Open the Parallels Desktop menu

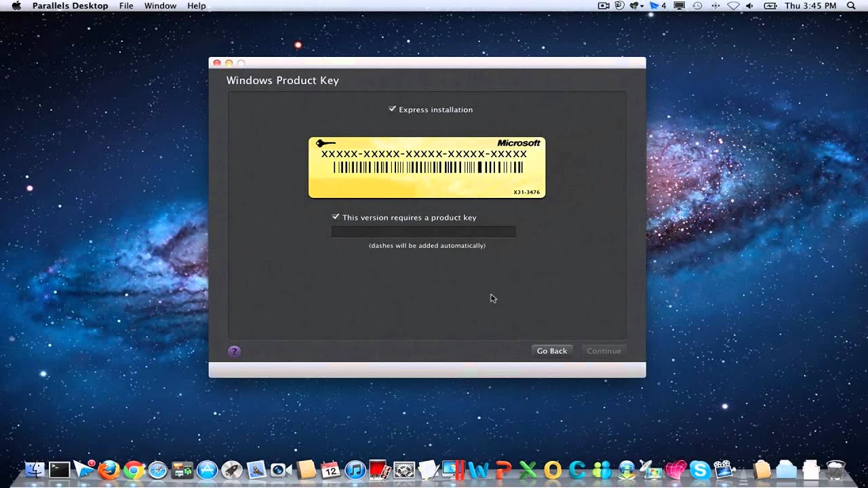pos(70,5)
